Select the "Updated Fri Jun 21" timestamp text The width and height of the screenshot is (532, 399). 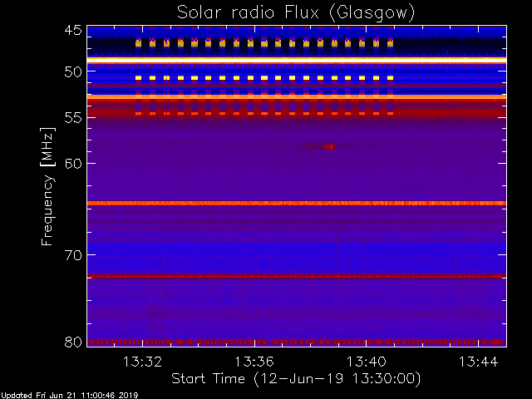(x=69, y=395)
